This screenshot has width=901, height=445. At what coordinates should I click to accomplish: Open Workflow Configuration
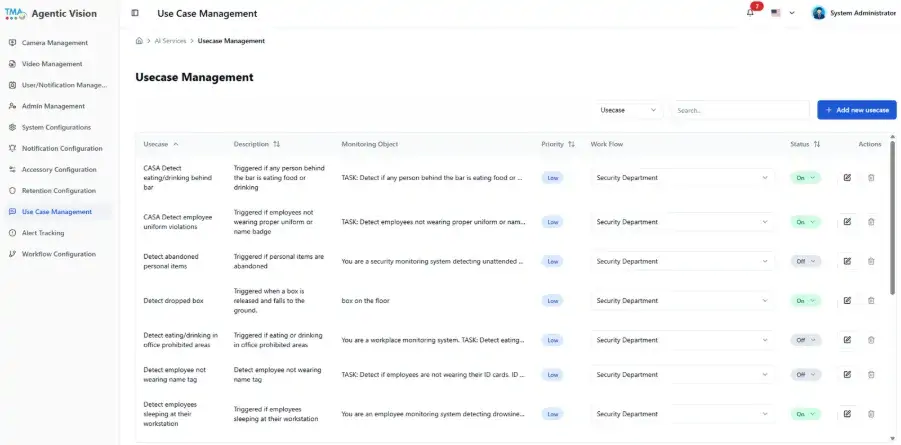[x=57, y=254]
